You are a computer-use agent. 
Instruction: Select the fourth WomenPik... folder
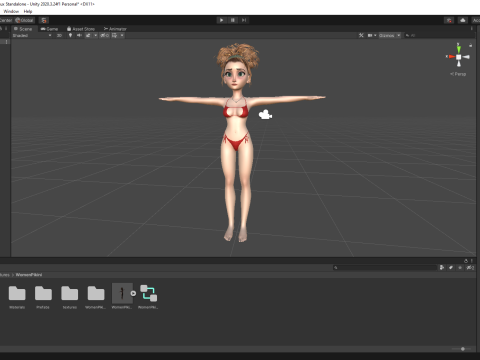pyautogui.click(x=96, y=297)
